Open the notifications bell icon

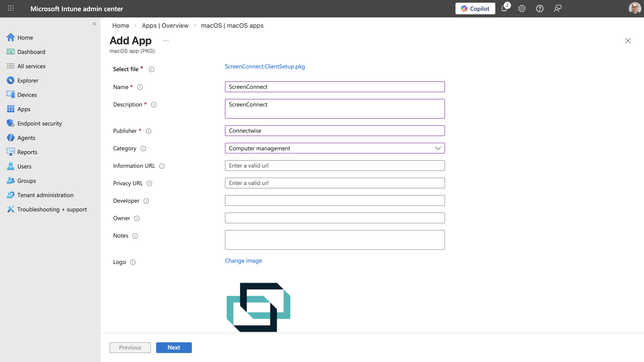504,9
